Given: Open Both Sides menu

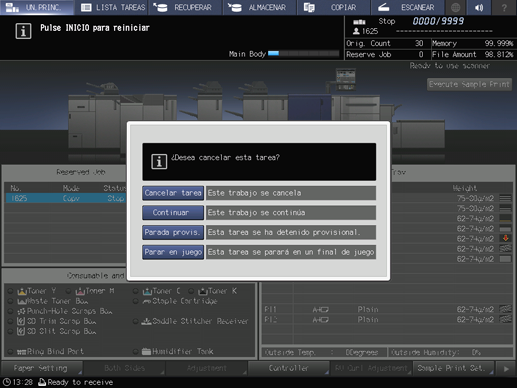Looking at the screenshot, I should pyautogui.click(x=124, y=368).
